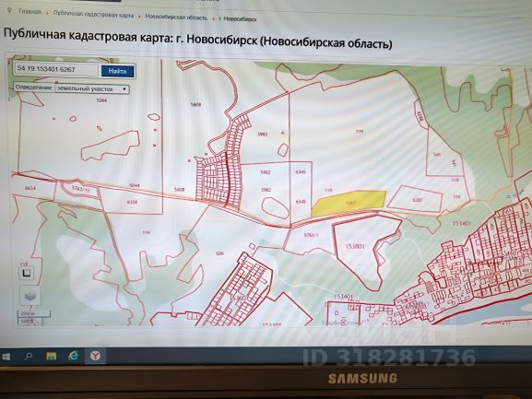Focus the cadastral number search field
Viewport: 532px width, 399px height.
[x=56, y=69]
